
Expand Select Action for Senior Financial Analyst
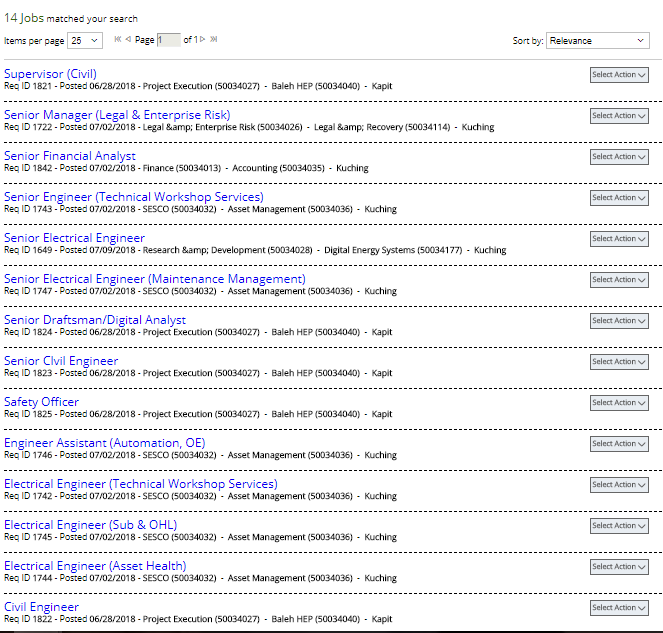619,157
